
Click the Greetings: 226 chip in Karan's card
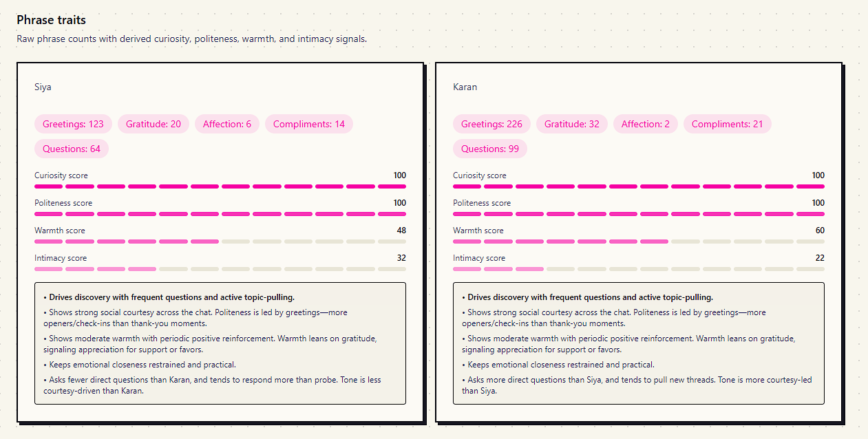tap(491, 124)
